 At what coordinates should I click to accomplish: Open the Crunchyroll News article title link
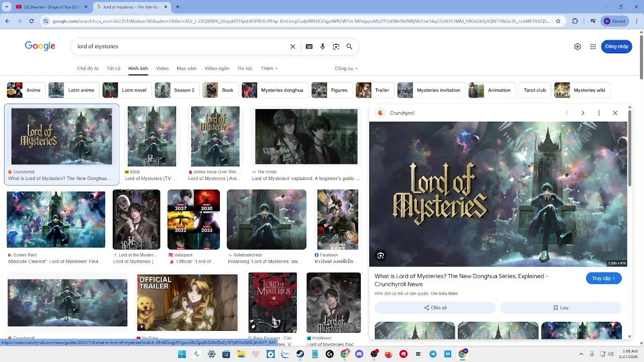pyautogui.click(x=461, y=280)
